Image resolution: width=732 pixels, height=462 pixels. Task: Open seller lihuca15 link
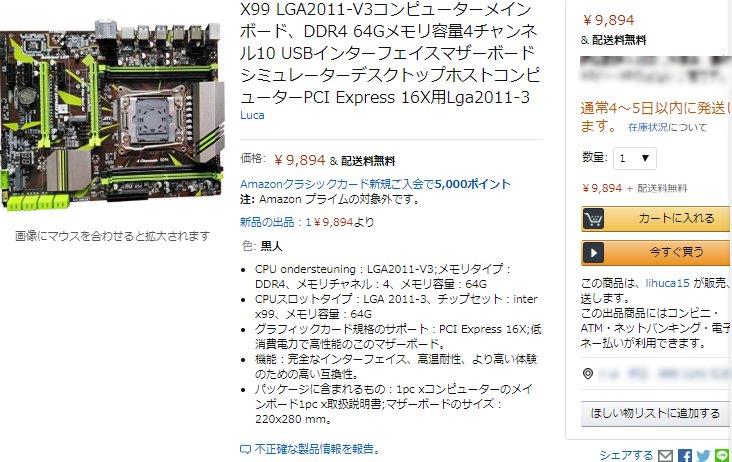pyautogui.click(x=667, y=283)
